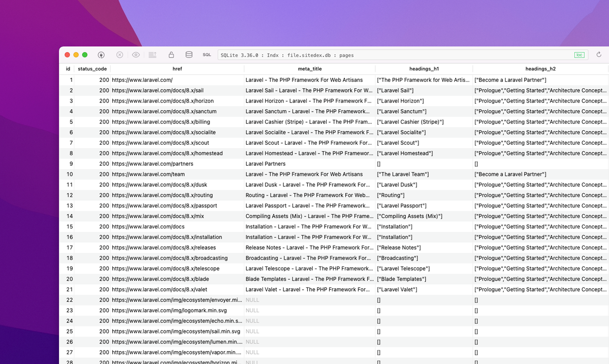This screenshot has width=609, height=364.
Task: Toggle the green loc badge
Action: (x=579, y=55)
